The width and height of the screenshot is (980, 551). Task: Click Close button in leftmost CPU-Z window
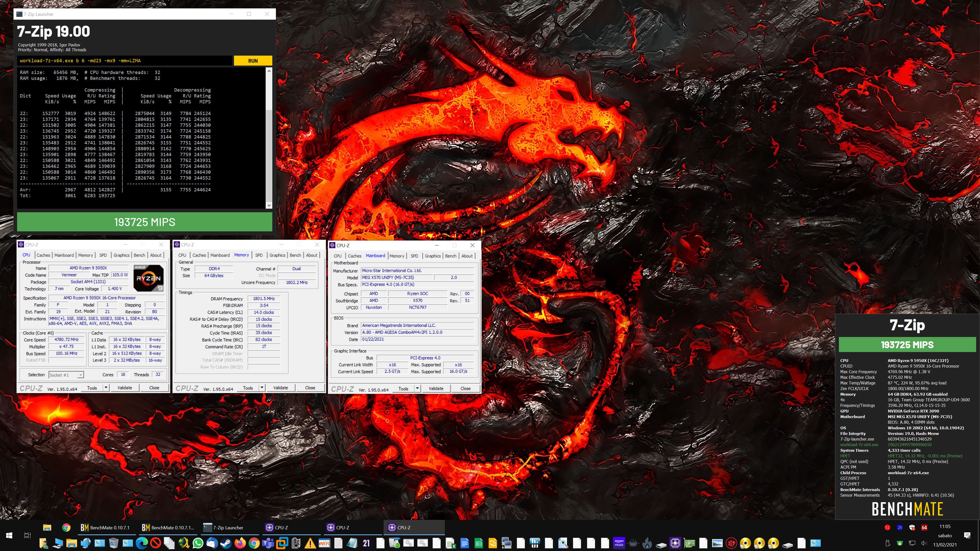coord(154,388)
